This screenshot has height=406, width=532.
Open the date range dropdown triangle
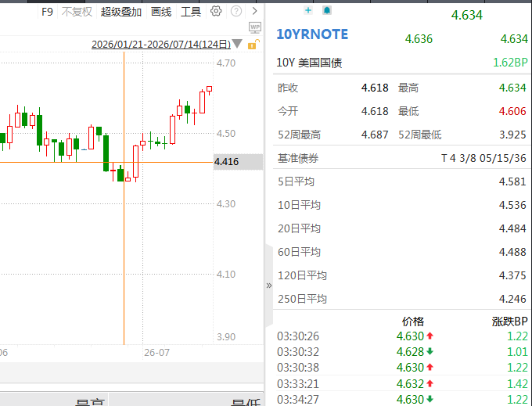[x=237, y=44]
